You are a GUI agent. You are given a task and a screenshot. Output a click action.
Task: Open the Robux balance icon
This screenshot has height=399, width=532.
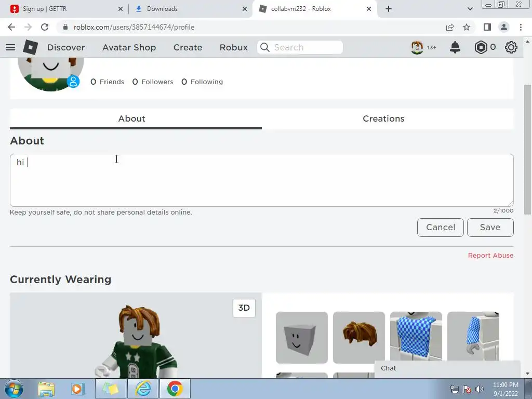[481, 47]
